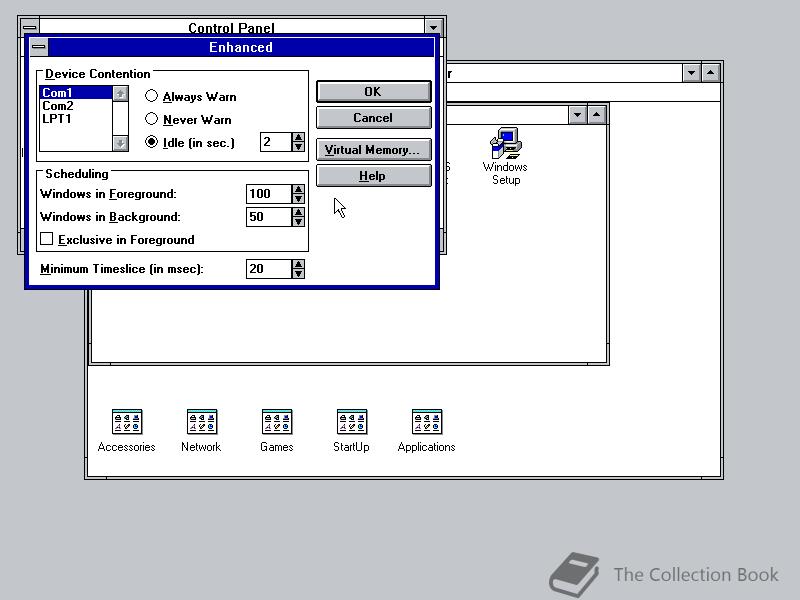Minimize the inner group window
Viewport: 800px width, 600px height.
coord(577,115)
